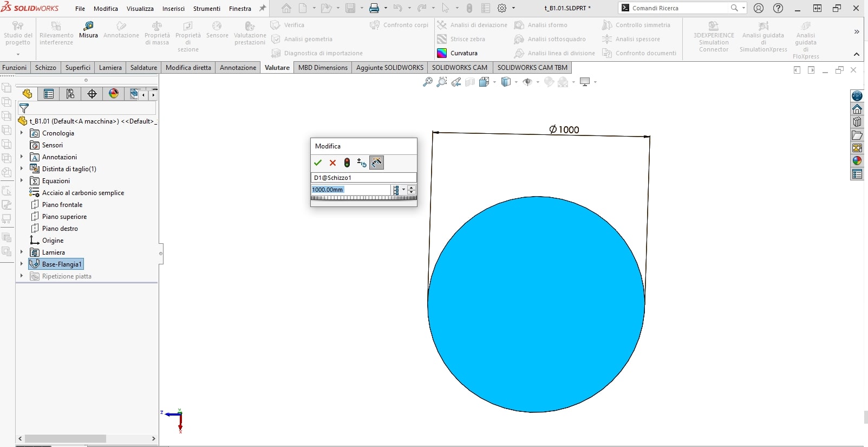This screenshot has width=868, height=447.
Task: Click the Zoom to Fit magnifier icon
Action: [x=428, y=82]
